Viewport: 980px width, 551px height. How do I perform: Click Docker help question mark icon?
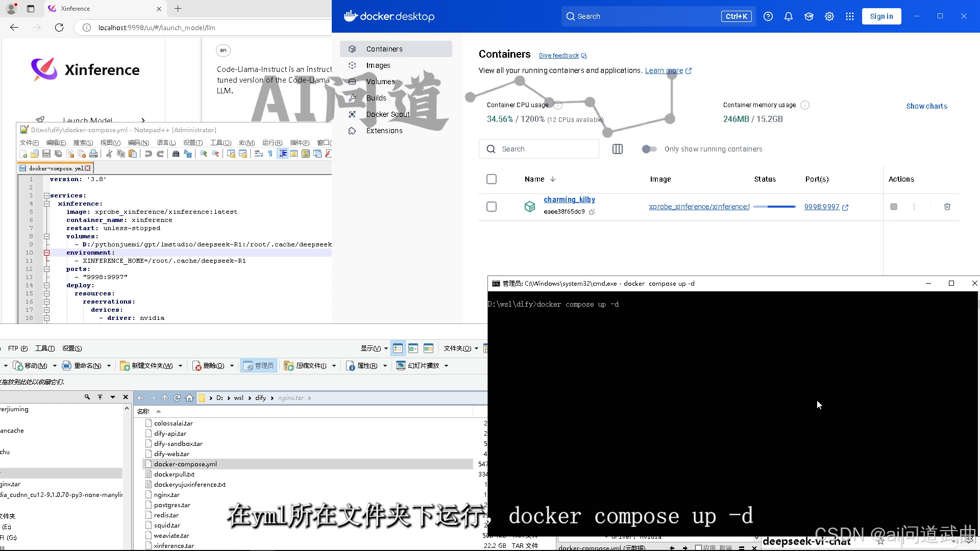pos(768,16)
